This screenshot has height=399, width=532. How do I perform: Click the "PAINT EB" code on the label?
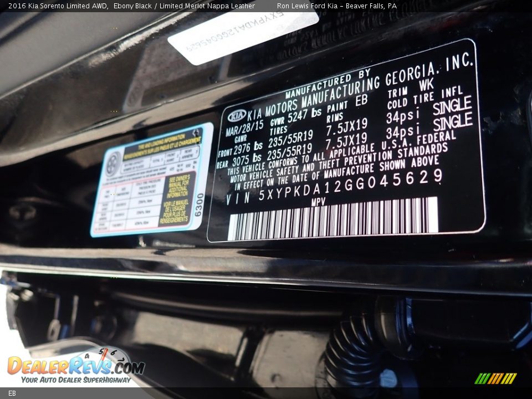coord(347,105)
